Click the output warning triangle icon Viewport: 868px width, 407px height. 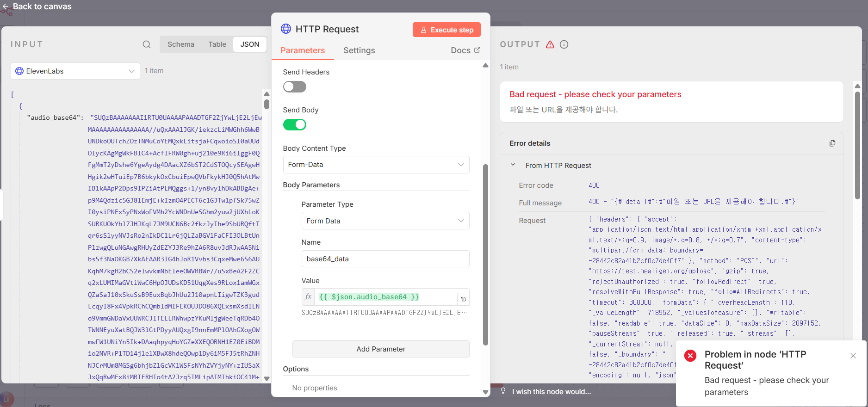pyautogui.click(x=550, y=44)
